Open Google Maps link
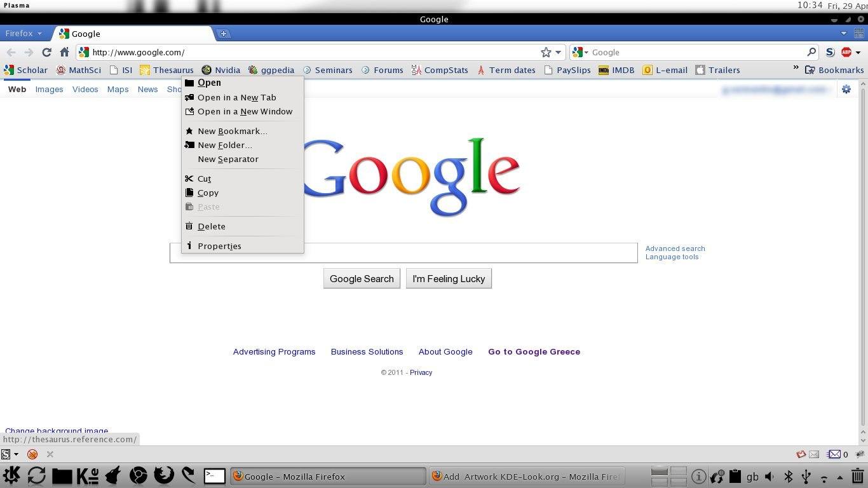Image resolution: width=868 pixels, height=488 pixels. click(118, 89)
